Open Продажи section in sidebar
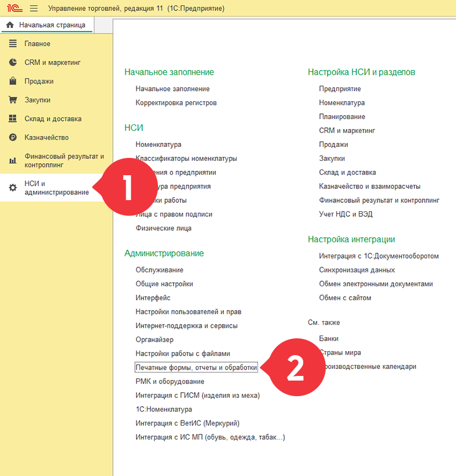The height and width of the screenshot is (476, 456). click(x=39, y=82)
